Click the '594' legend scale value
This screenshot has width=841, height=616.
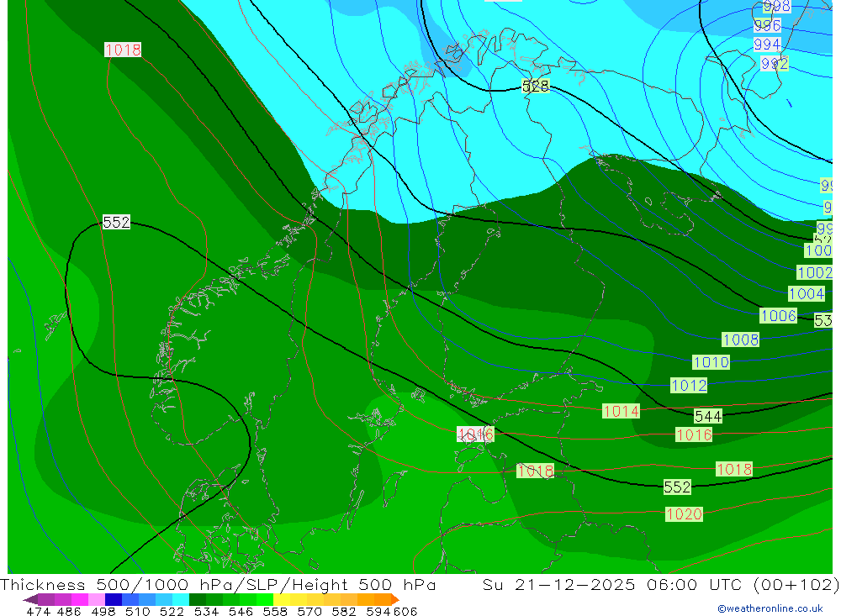point(378,611)
